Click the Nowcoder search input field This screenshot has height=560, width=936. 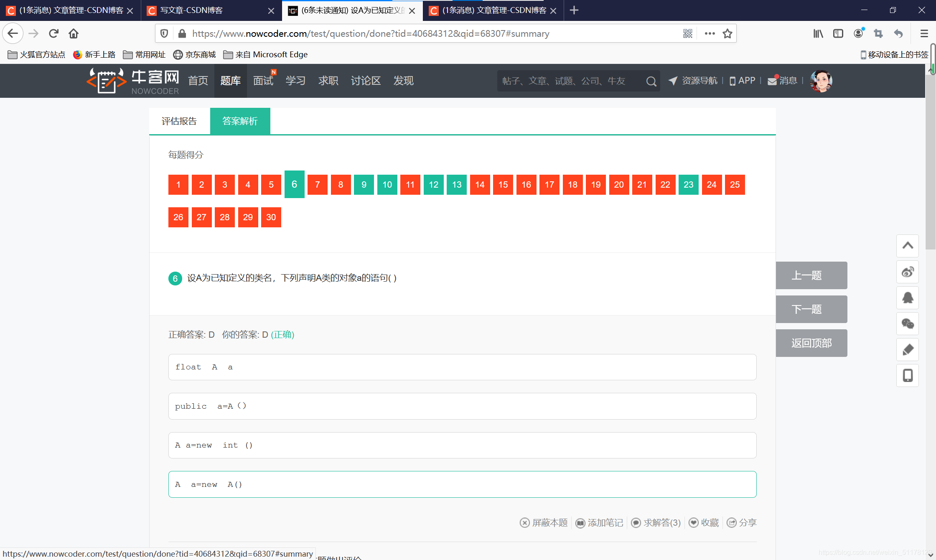pos(570,81)
